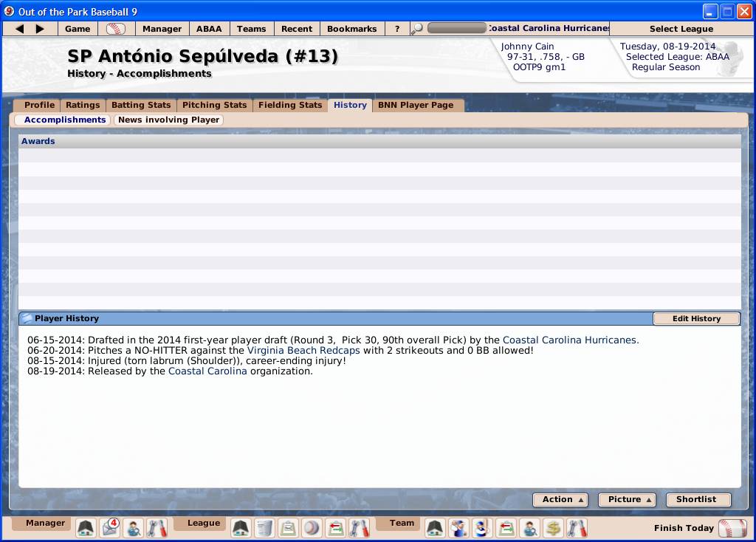This screenshot has width=756, height=542.
Task: Open the Coastal Carolina Hurricanes team selector
Action: coord(549,29)
